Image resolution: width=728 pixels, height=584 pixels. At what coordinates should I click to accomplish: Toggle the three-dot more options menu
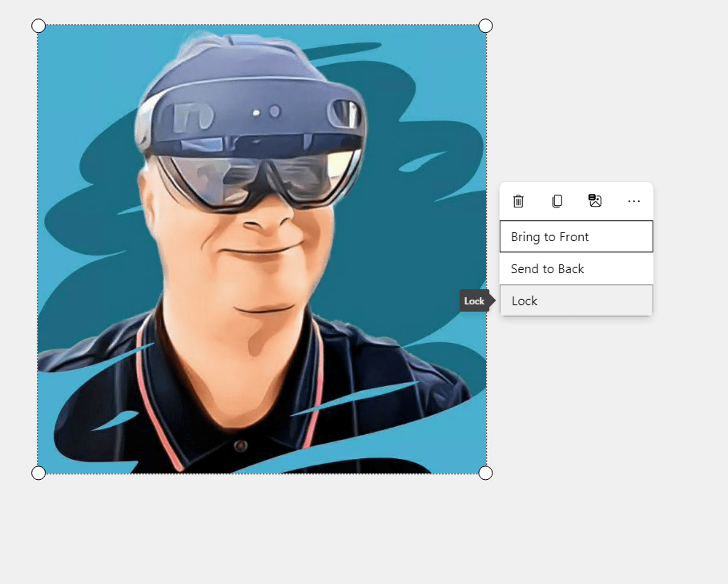(633, 201)
